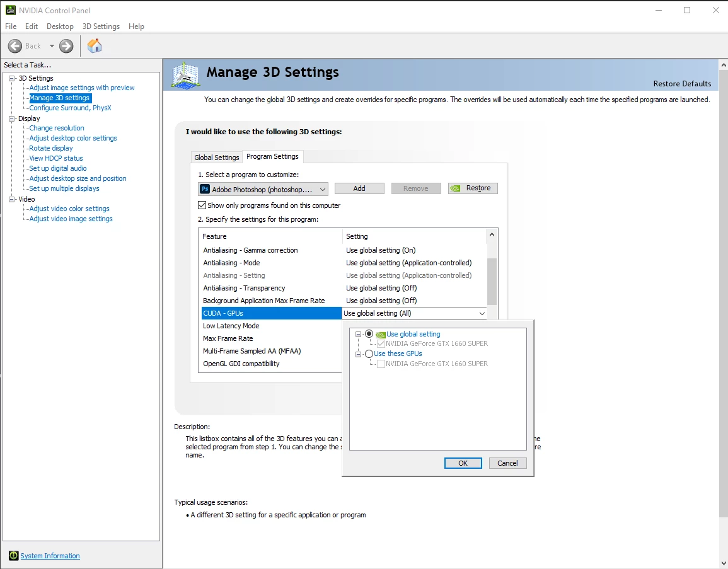Collapse the Display tree node
The height and width of the screenshot is (569, 728).
point(12,118)
